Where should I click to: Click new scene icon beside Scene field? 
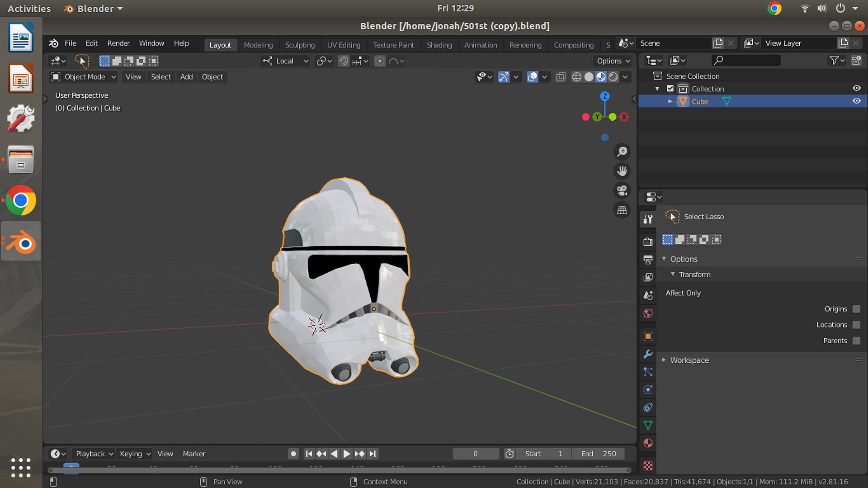pyautogui.click(x=718, y=43)
